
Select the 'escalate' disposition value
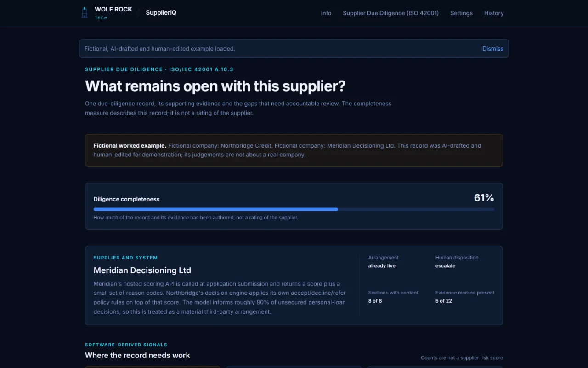[446, 266]
